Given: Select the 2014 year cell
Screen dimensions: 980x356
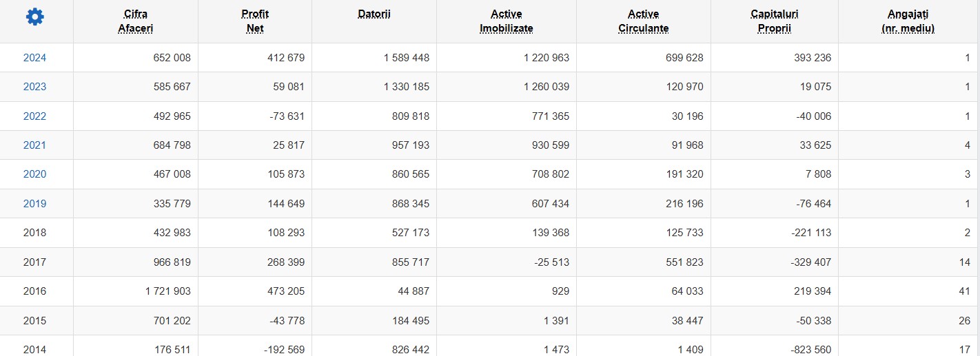Looking at the screenshot, I should [35, 350].
